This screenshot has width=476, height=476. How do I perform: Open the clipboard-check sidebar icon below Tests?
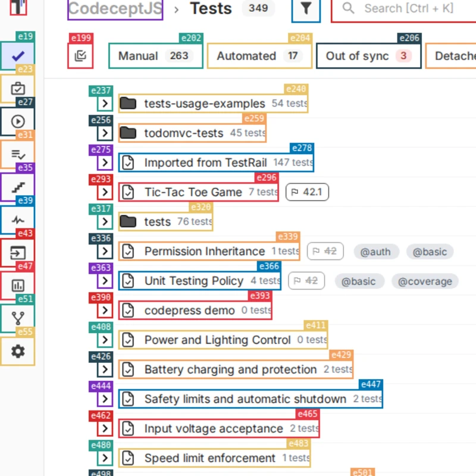tap(18, 89)
